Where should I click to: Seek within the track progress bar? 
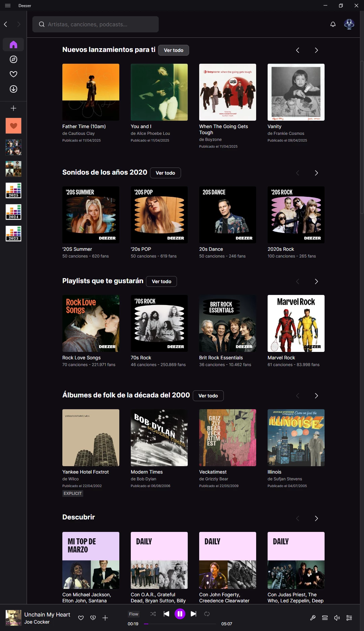(180, 624)
